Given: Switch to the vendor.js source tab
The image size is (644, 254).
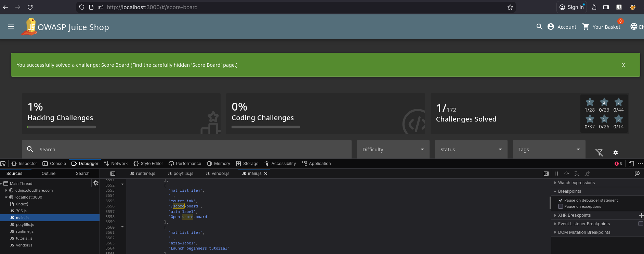Looking at the screenshot, I should 217,174.
